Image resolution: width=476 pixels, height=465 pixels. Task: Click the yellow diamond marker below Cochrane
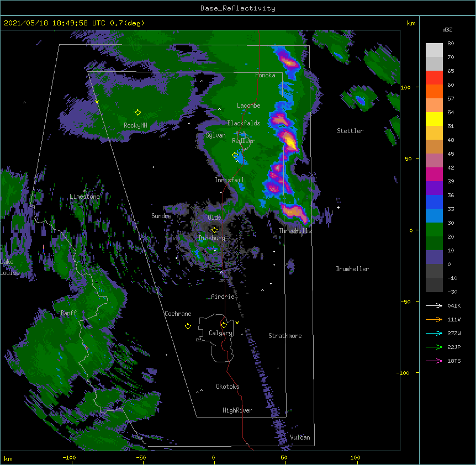pos(188,326)
